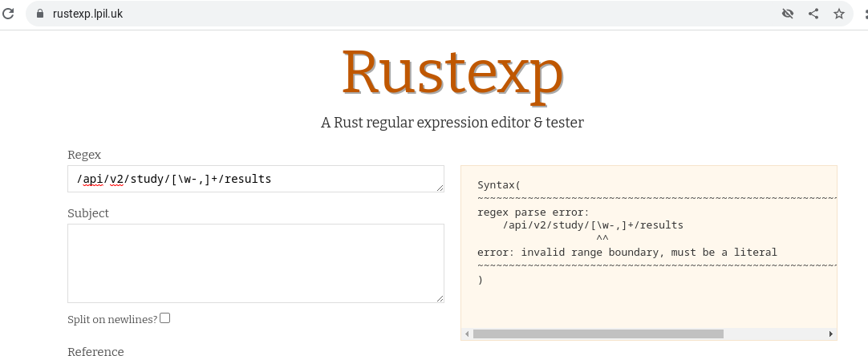Click the closing ')' line in output
The height and width of the screenshot is (356, 868).
coord(481,280)
